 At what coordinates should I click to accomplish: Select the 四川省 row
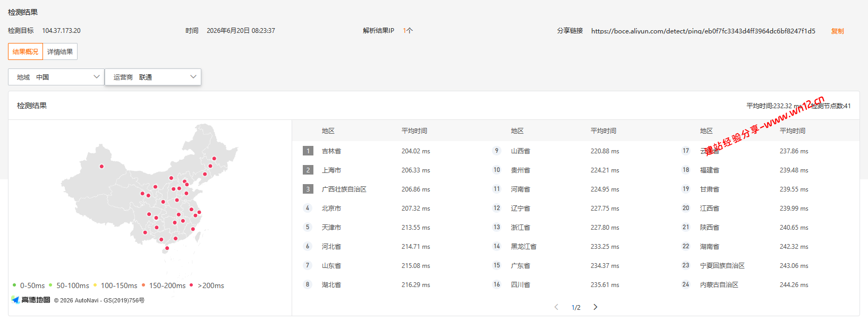point(576,285)
